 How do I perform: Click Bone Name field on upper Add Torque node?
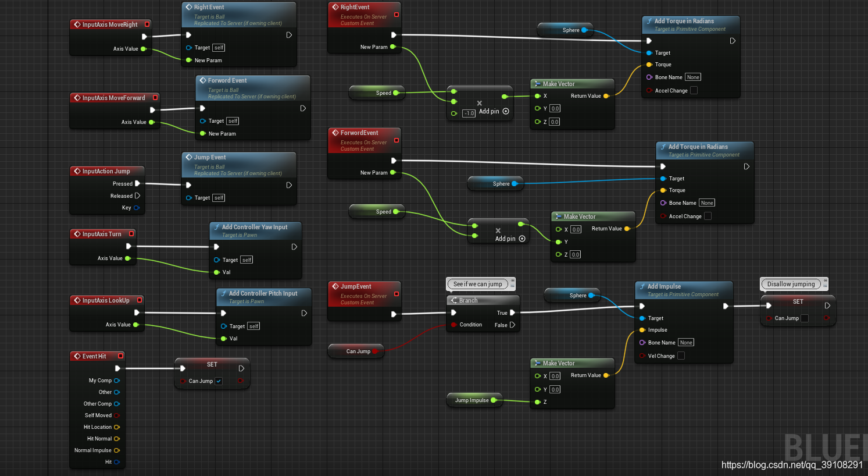(x=693, y=77)
